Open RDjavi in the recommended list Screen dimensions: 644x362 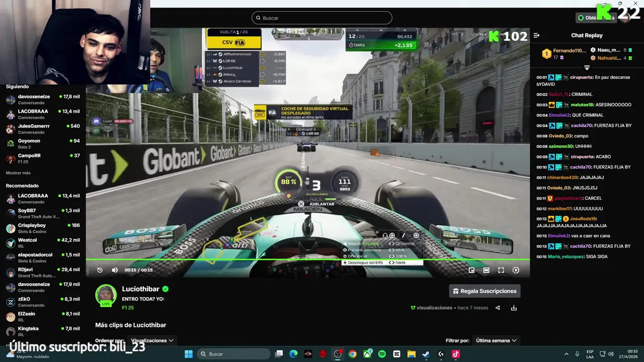point(43,273)
